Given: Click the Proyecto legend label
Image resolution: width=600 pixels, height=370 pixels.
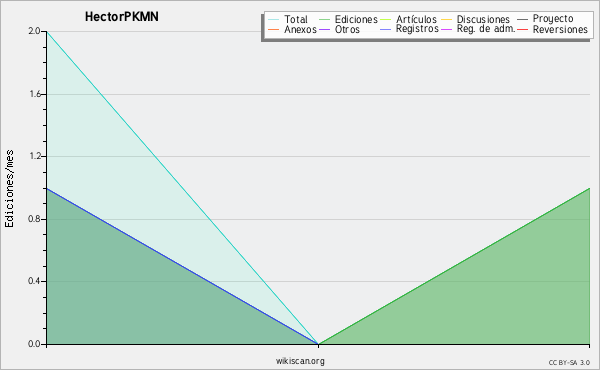Looking at the screenshot, I should point(553,19).
